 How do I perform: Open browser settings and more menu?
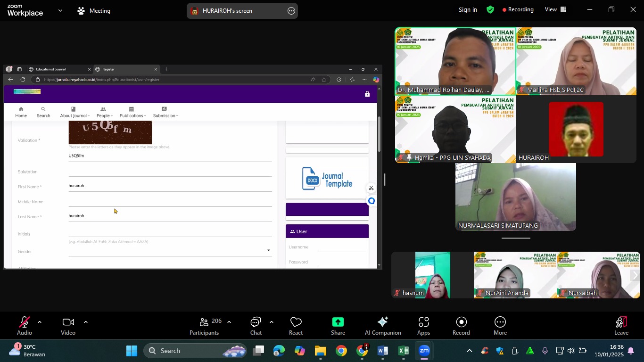coord(364,80)
